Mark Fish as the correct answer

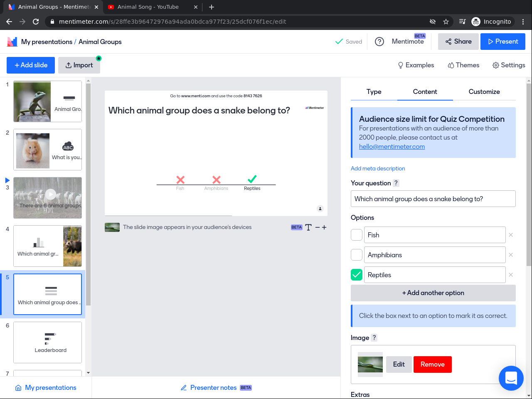pyautogui.click(x=357, y=235)
